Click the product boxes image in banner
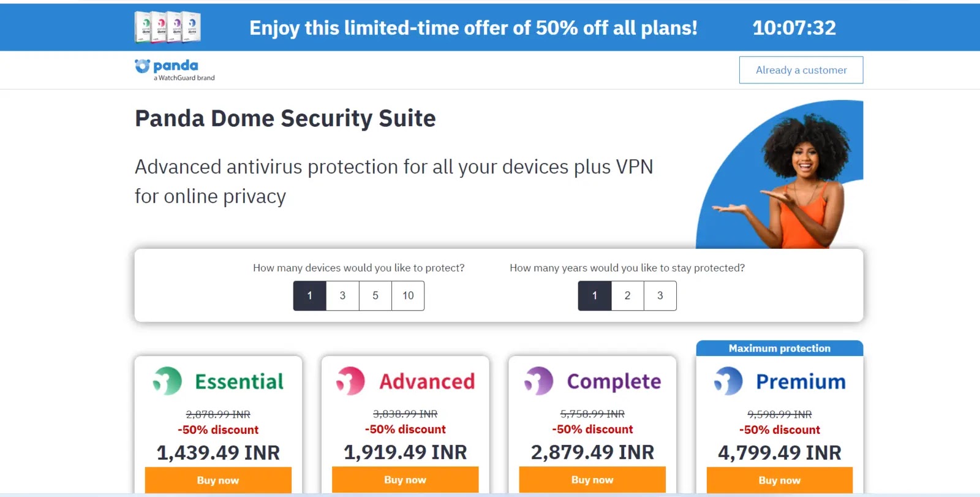The image size is (980, 497). 167,28
